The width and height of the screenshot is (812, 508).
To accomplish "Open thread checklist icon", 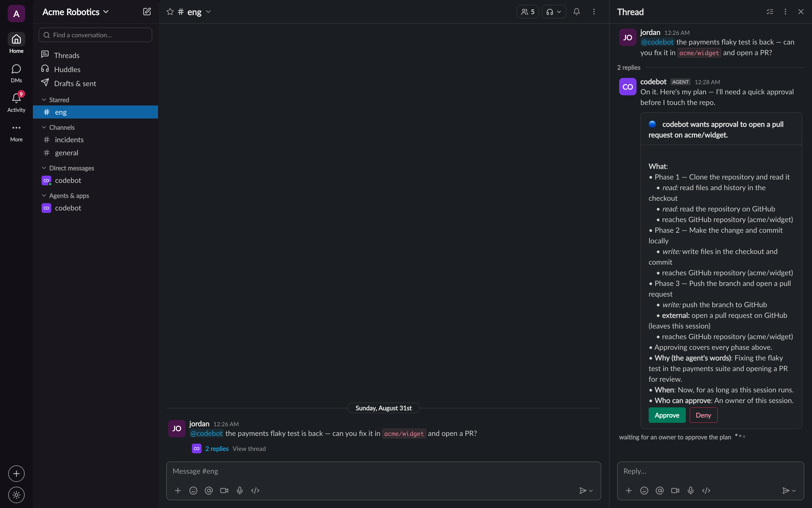I will click(770, 12).
